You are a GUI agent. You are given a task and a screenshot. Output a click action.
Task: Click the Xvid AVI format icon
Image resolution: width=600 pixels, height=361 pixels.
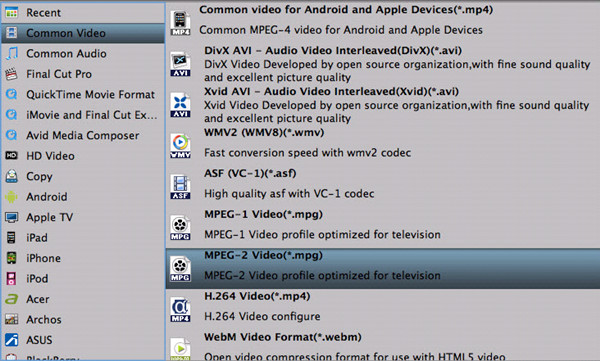[x=180, y=105]
